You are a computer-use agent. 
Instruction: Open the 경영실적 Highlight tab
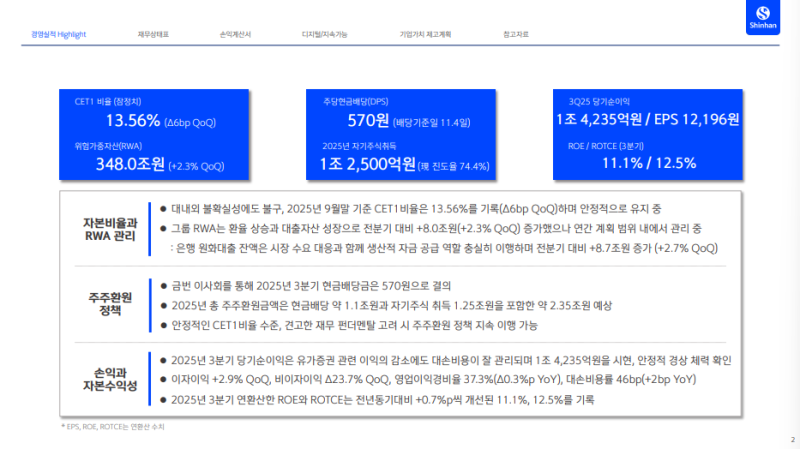coord(58,34)
